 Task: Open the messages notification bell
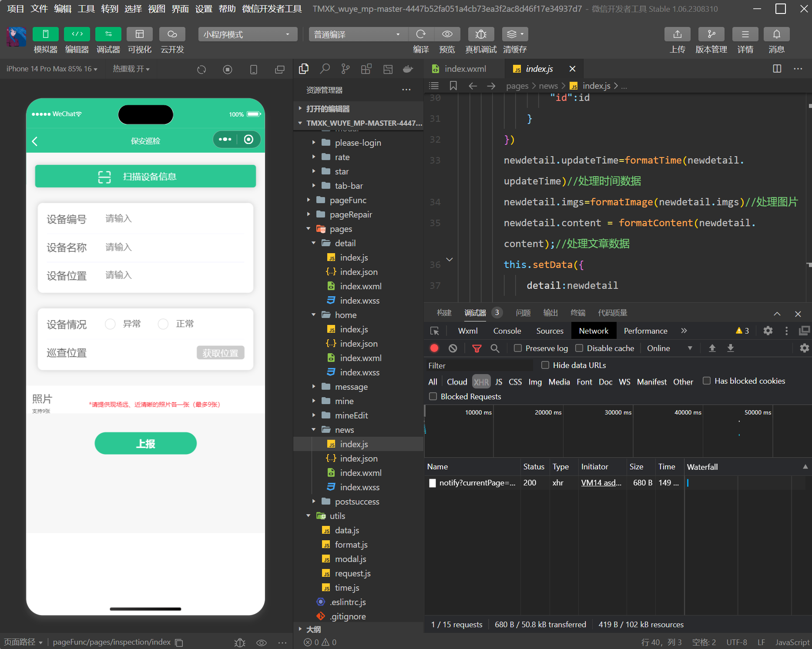click(x=777, y=34)
